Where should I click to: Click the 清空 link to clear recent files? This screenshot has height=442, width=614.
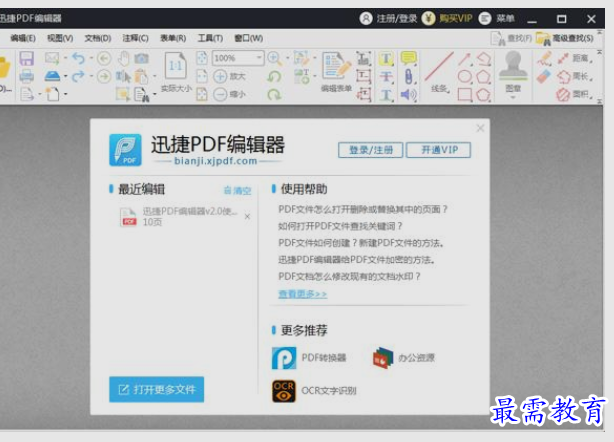coord(238,191)
